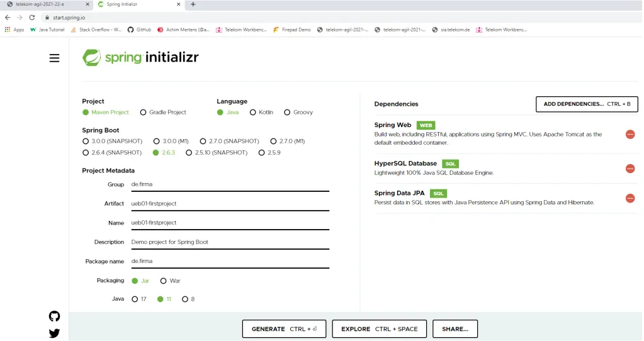Select Spring Boot 2.7.0 (SNAPSHOT)

pyautogui.click(x=230, y=141)
